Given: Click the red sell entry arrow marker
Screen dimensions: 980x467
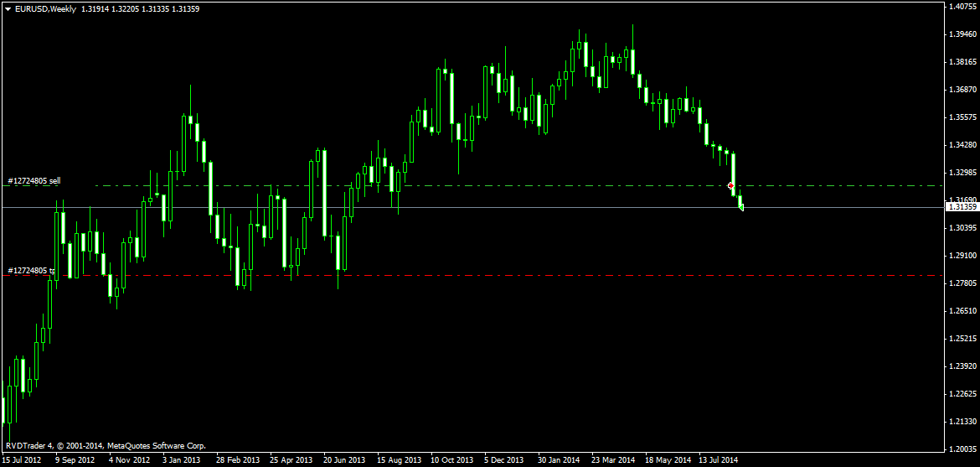Looking at the screenshot, I should (x=731, y=185).
